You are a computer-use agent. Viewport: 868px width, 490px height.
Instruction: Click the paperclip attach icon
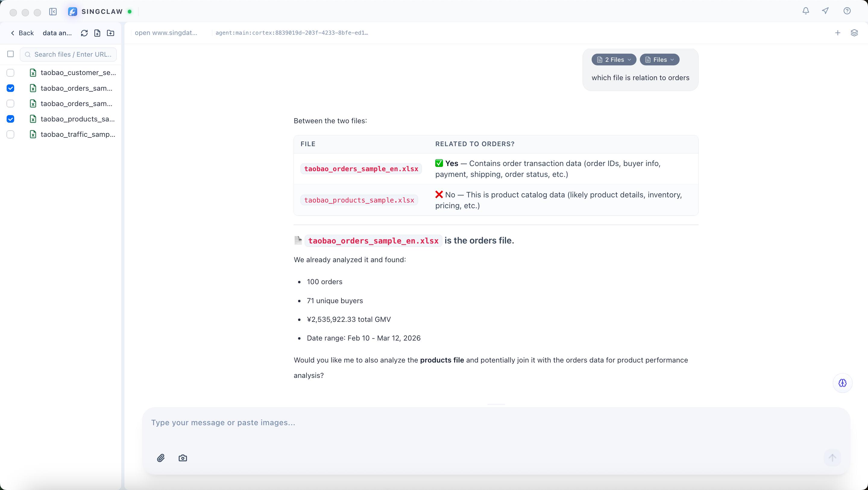(161, 458)
